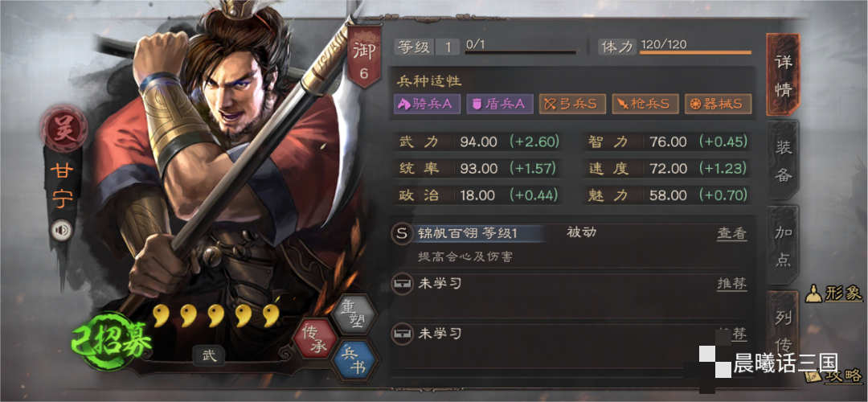Image resolution: width=868 pixels, height=402 pixels.
Task: Tap the S-rank skill circle icon
Action: tap(402, 233)
